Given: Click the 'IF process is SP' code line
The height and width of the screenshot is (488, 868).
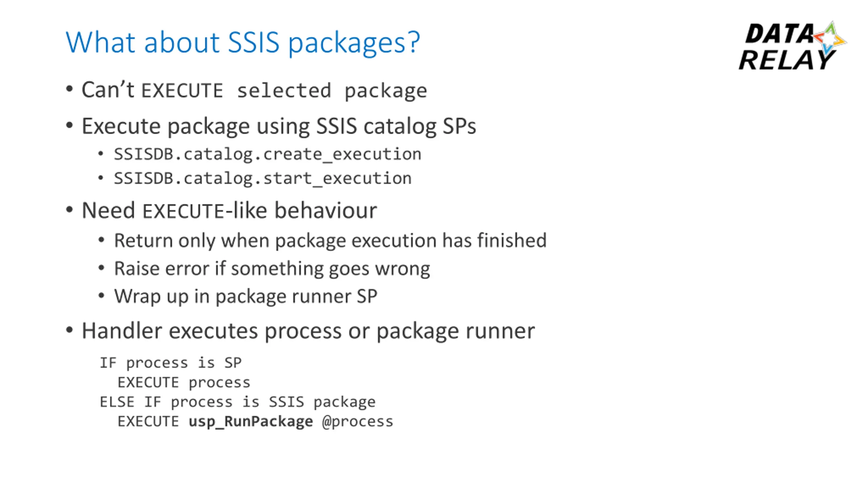Looking at the screenshot, I should pyautogui.click(x=171, y=363).
